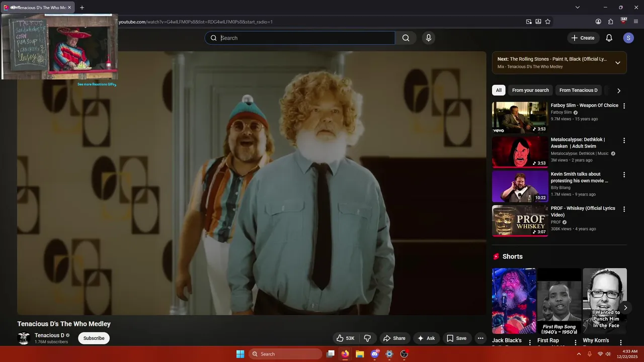Open OBS Studio from the taskbar
644x362 pixels.
404,354
